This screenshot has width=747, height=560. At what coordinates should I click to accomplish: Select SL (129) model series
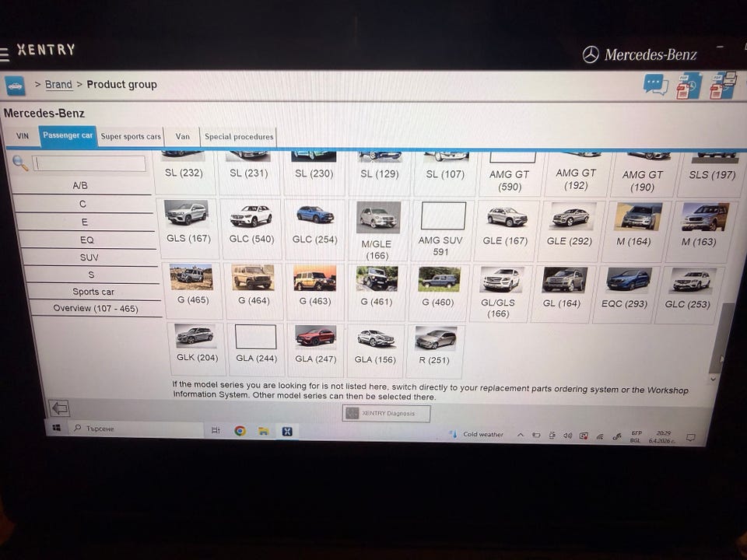(379, 173)
